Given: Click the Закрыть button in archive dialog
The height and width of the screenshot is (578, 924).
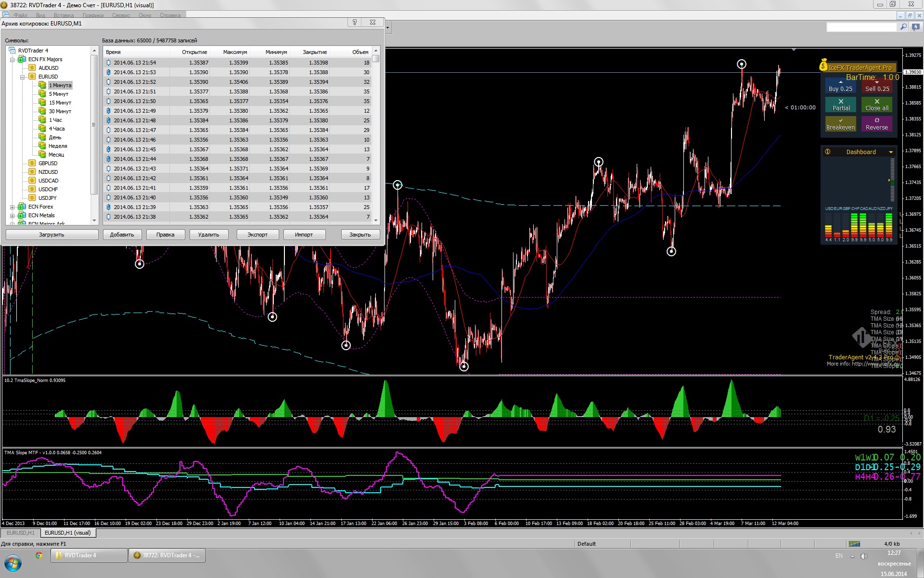Looking at the screenshot, I should coord(360,235).
